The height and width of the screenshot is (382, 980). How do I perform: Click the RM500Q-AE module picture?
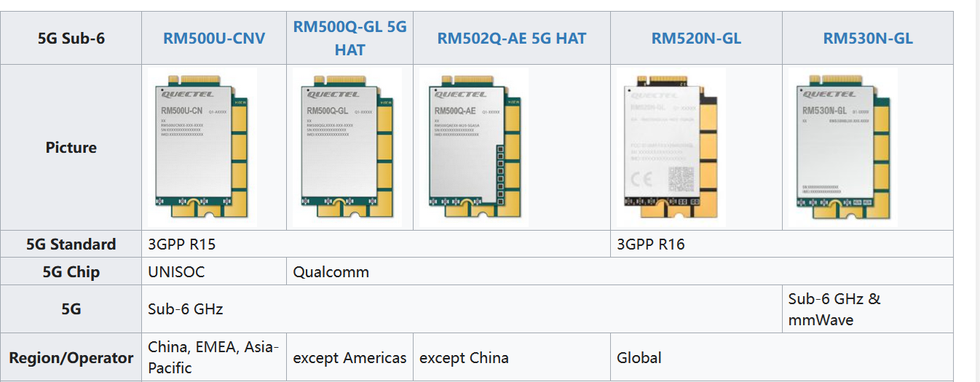coord(474,148)
